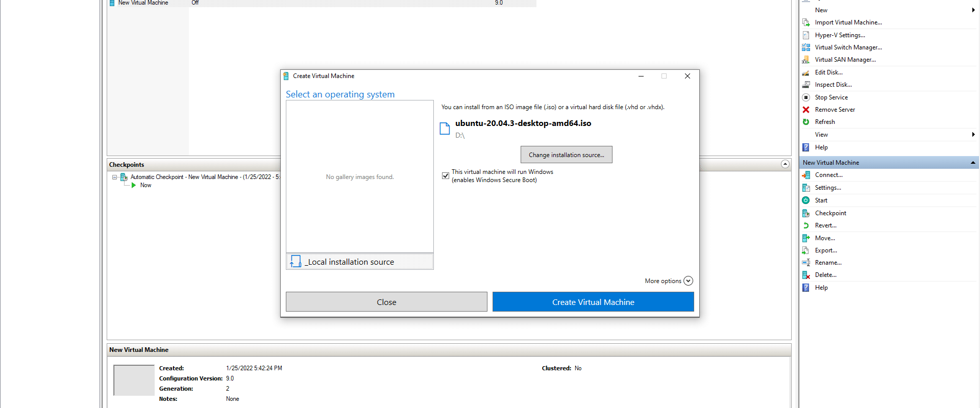The width and height of the screenshot is (980, 408).
Task: Uncheck the Windows Secure Boot checkbox
Action: point(446,175)
